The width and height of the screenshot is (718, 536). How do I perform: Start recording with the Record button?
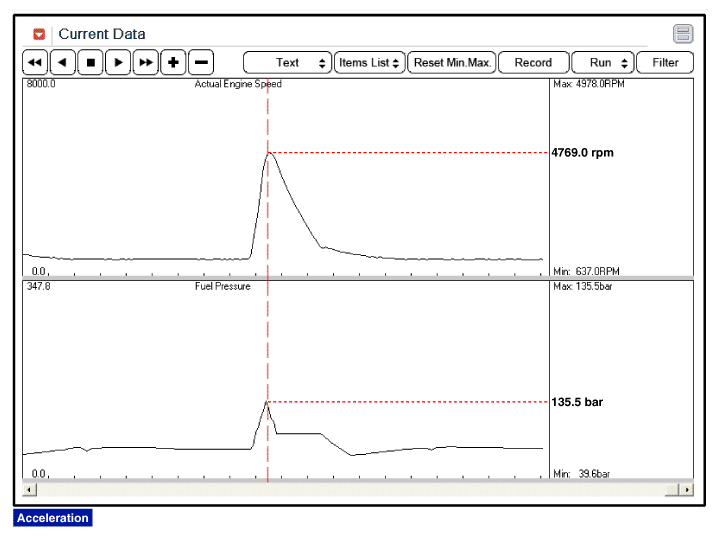point(533,62)
